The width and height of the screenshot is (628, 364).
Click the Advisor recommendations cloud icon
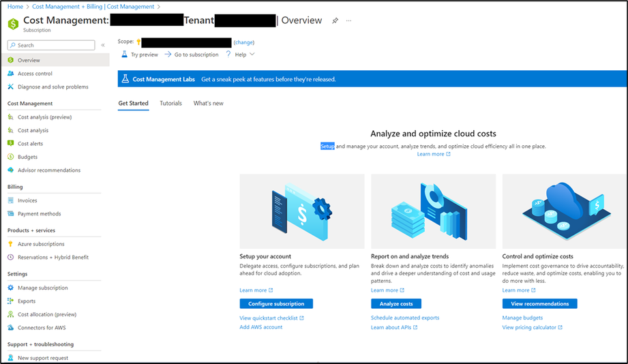[11, 170]
